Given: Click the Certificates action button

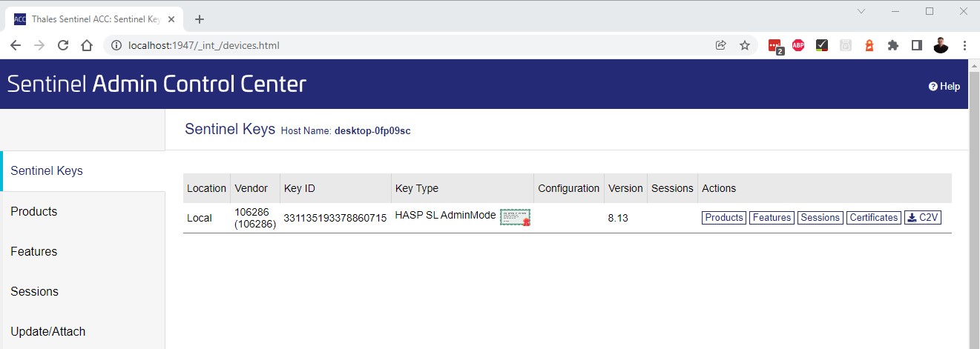Looking at the screenshot, I should pos(874,218).
